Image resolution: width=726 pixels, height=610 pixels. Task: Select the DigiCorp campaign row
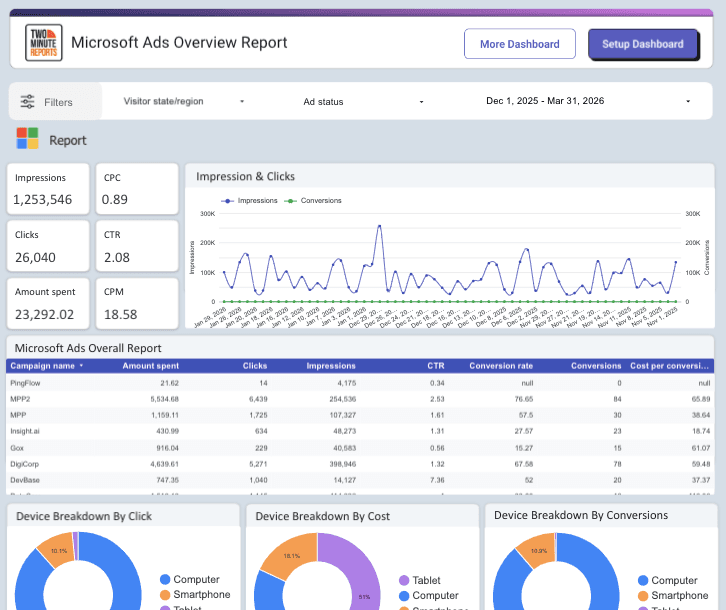coord(360,464)
